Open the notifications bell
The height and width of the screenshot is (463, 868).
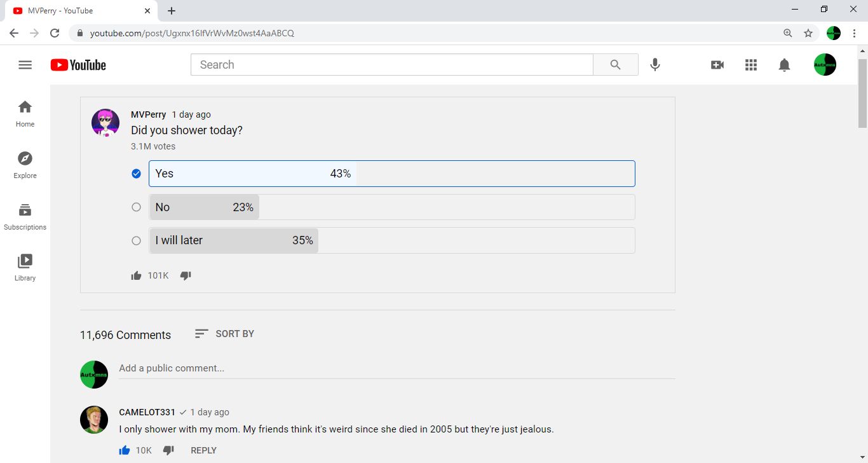[785, 65]
